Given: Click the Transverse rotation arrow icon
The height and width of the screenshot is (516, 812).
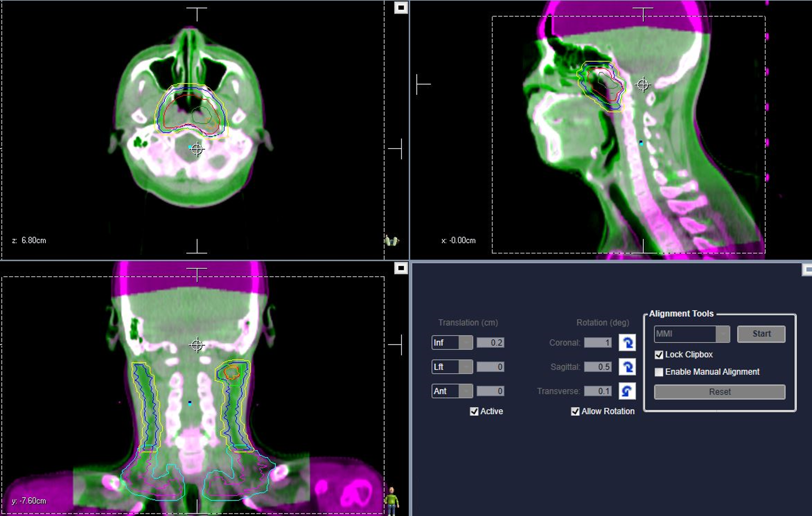Looking at the screenshot, I should coord(627,391).
